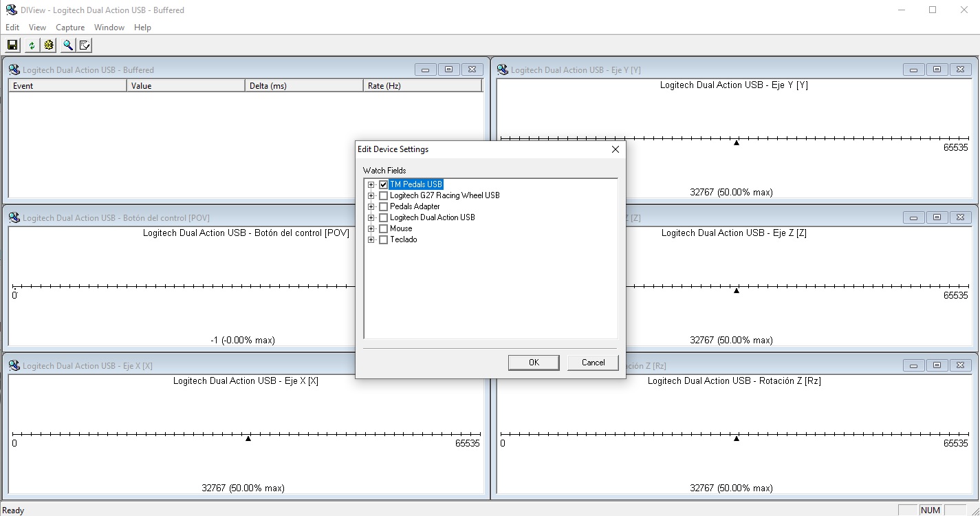Image resolution: width=980 pixels, height=516 pixels.
Task: Click Cancel in Edit Device Settings dialog
Action: [x=593, y=363]
